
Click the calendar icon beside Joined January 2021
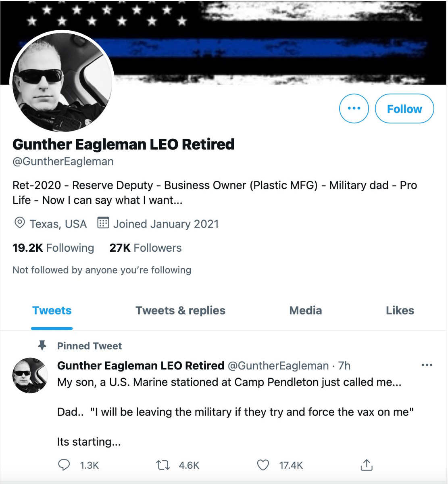click(103, 223)
